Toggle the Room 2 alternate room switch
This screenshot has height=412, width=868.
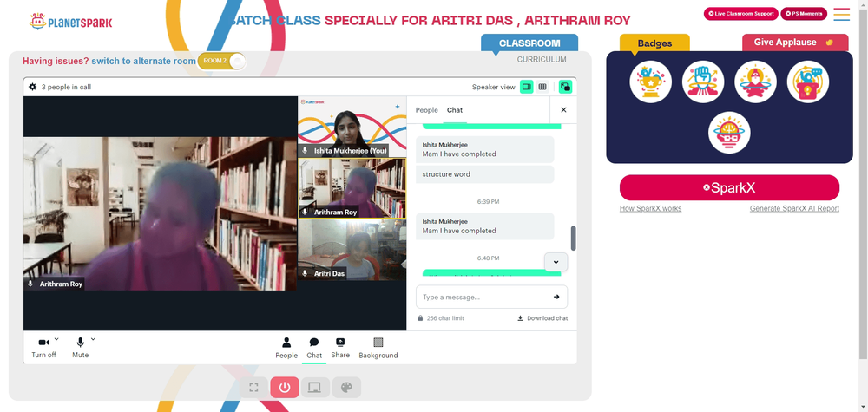(221, 61)
